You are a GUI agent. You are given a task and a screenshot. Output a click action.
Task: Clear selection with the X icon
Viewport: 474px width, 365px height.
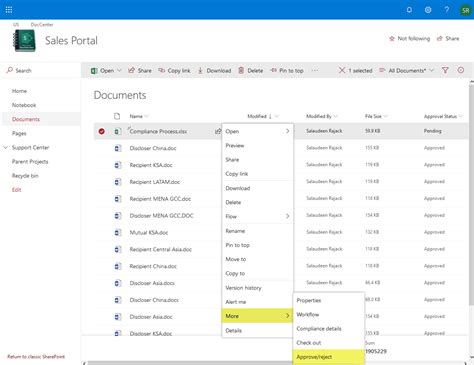tap(342, 70)
